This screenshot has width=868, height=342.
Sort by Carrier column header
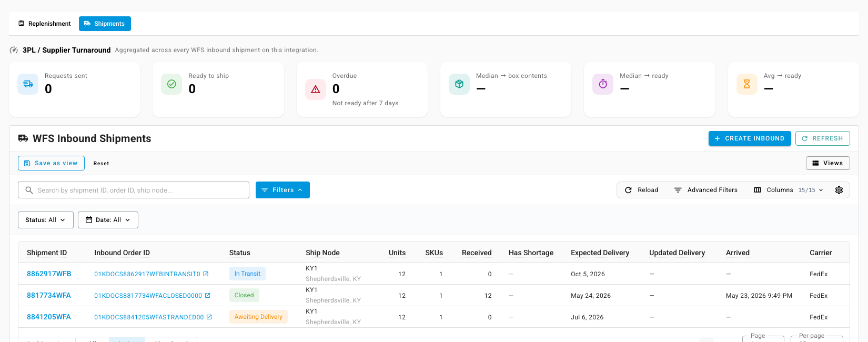pyautogui.click(x=821, y=253)
